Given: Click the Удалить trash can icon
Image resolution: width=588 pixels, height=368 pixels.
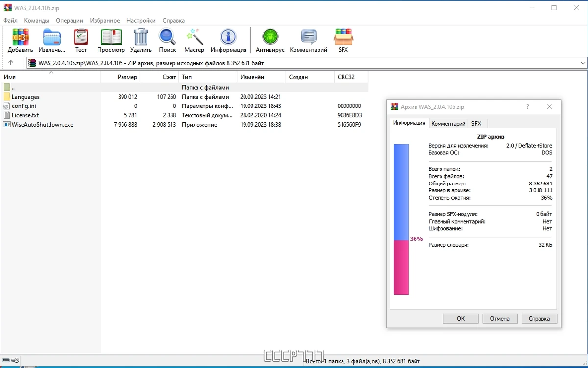Looking at the screenshot, I should 141,37.
